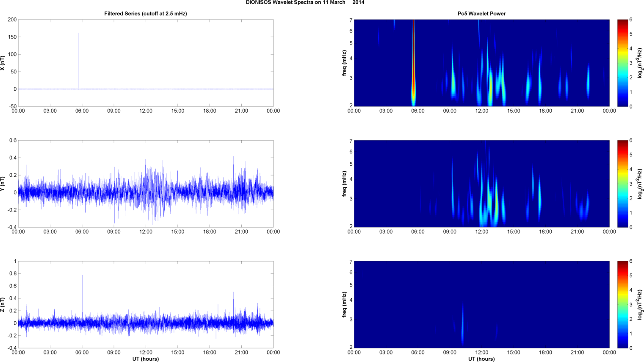
Task: Click the '15:00' tick under the Z wavelet spectrogram
Action: pyautogui.click(x=514, y=353)
